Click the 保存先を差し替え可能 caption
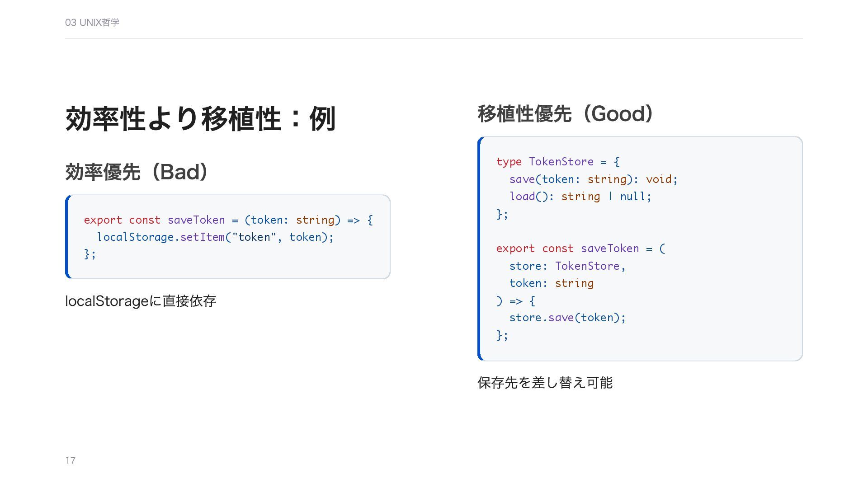868x488 pixels. coord(545,383)
